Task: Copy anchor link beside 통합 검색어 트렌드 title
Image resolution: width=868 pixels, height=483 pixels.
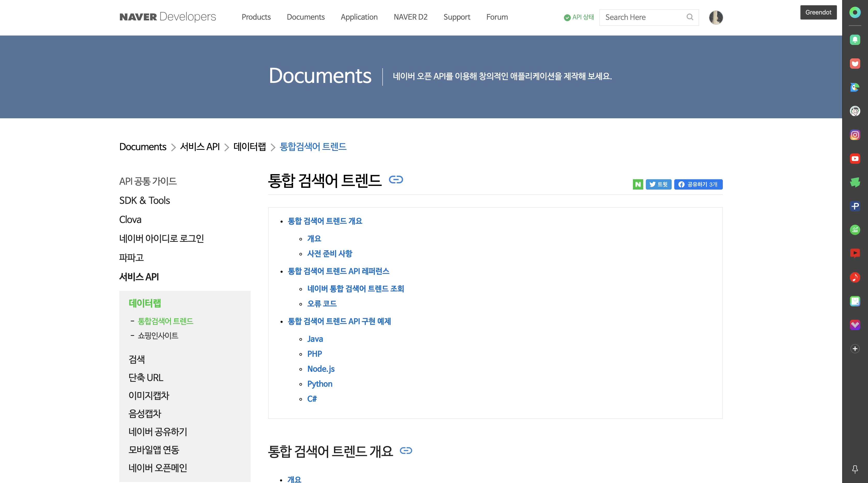Action: 396,180
